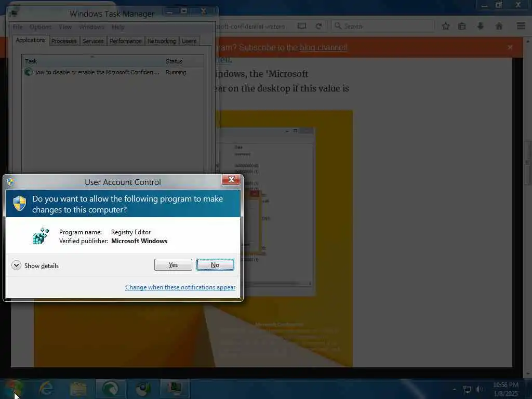Image resolution: width=532 pixels, height=399 pixels.
Task: Focus the browser Search field
Action: click(383, 26)
